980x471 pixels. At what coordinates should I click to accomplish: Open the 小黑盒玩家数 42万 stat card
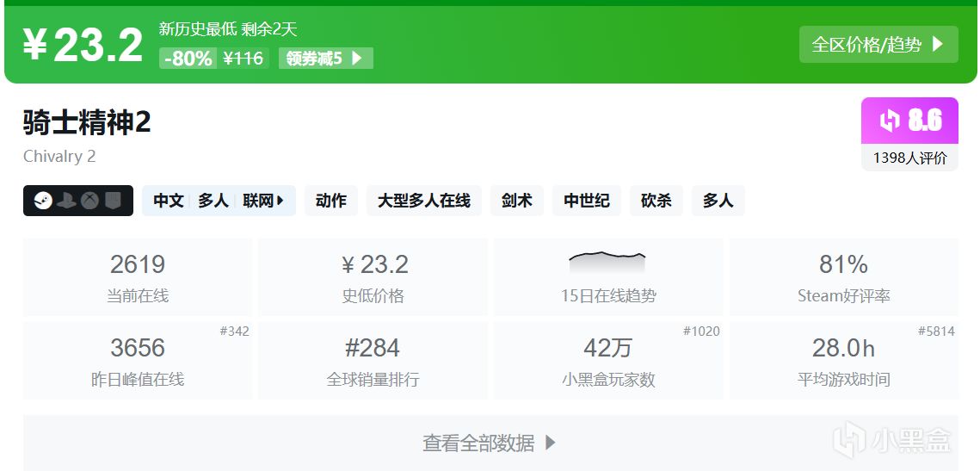coord(608,360)
